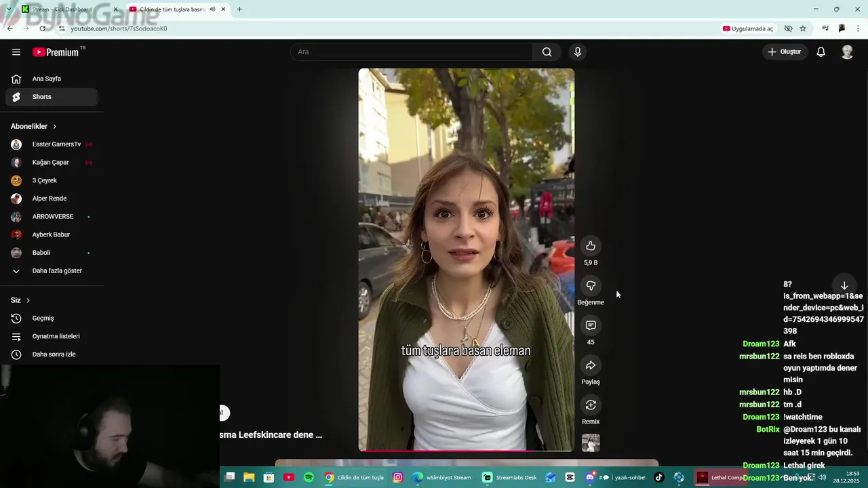View site information icon in address bar

[x=61, y=28]
